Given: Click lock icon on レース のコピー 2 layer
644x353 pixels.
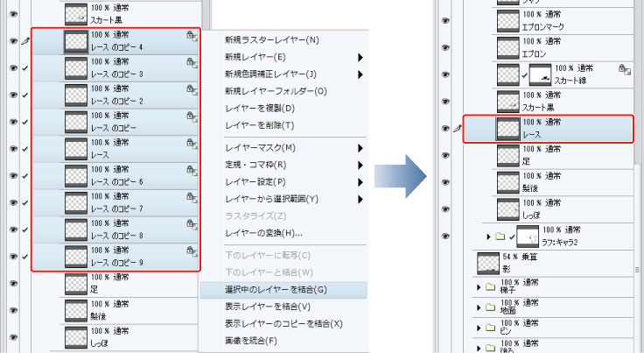Looking at the screenshot, I should click(192, 90).
